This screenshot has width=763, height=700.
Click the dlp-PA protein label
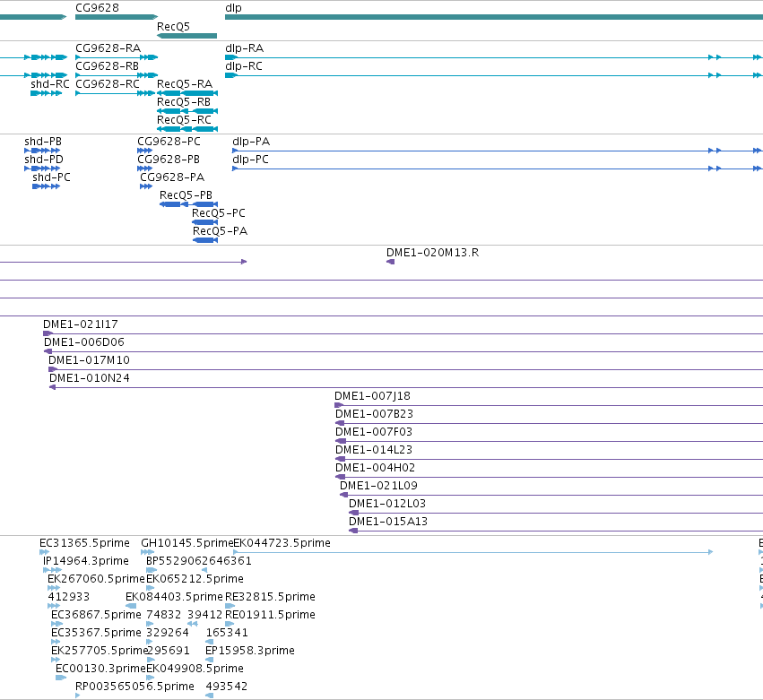pyautogui.click(x=251, y=142)
